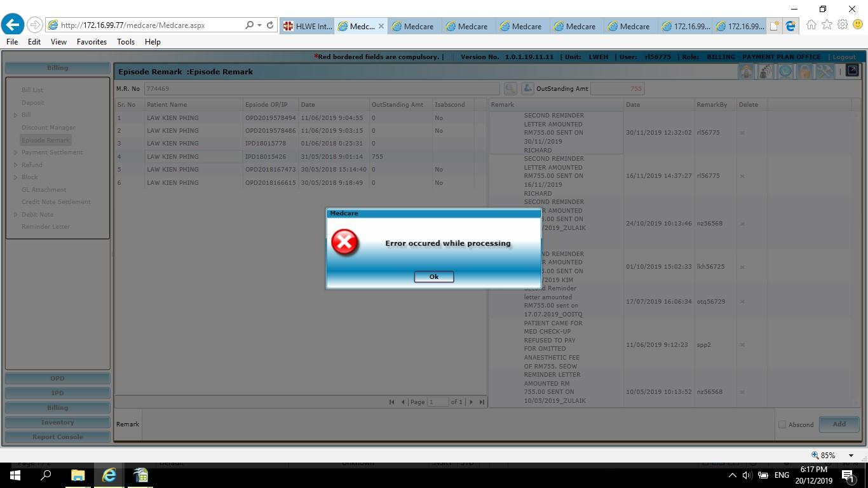
Task: Click the Logout link
Action: pyautogui.click(x=844, y=57)
